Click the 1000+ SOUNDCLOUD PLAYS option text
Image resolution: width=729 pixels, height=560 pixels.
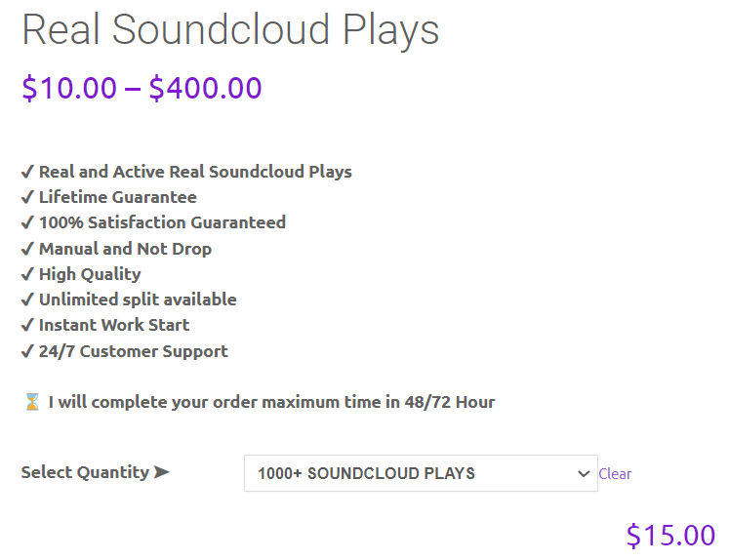[x=366, y=473]
